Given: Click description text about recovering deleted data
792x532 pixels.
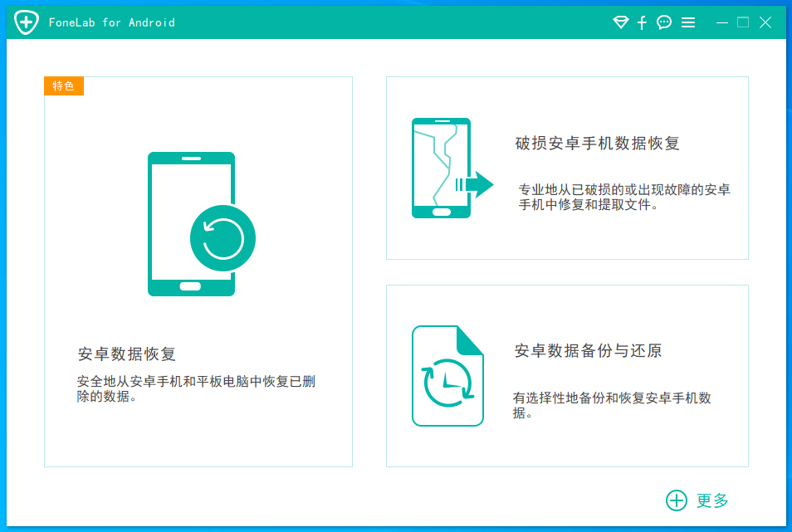Looking at the screenshot, I should [196, 388].
